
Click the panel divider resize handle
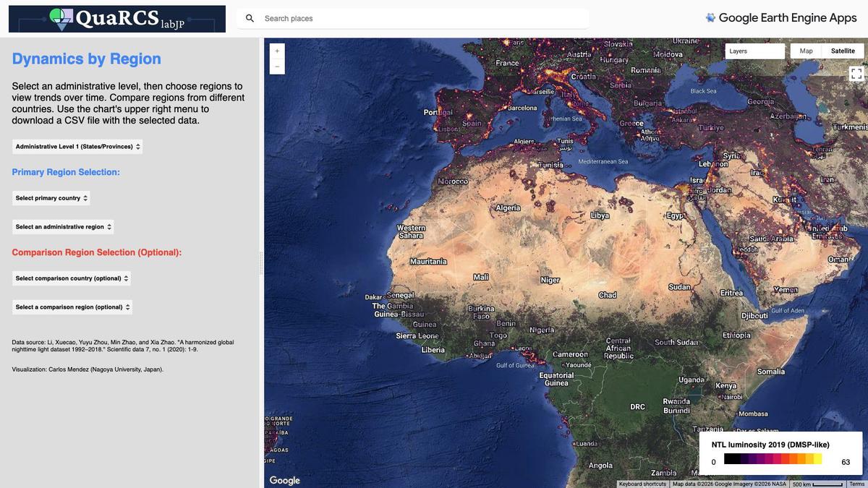pyautogui.click(x=262, y=262)
